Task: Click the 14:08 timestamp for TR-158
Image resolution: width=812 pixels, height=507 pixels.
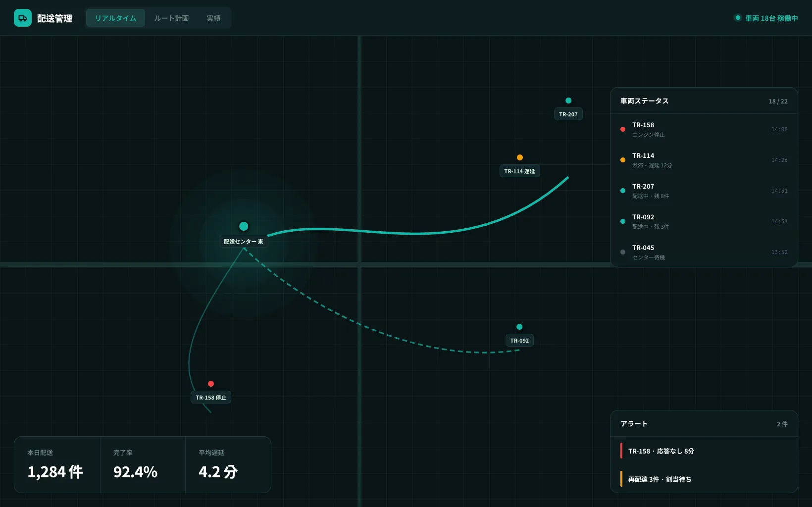Action: pyautogui.click(x=779, y=130)
